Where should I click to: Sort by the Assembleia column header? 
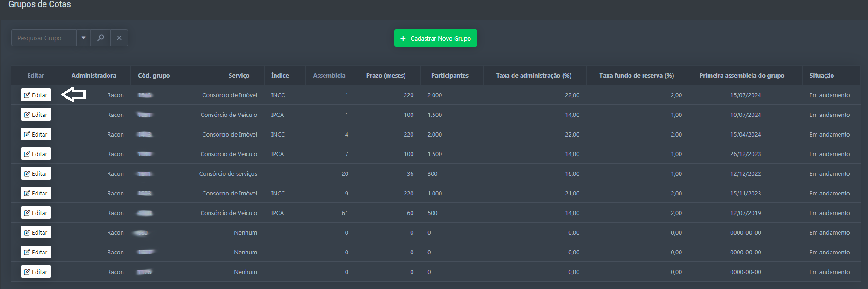329,75
